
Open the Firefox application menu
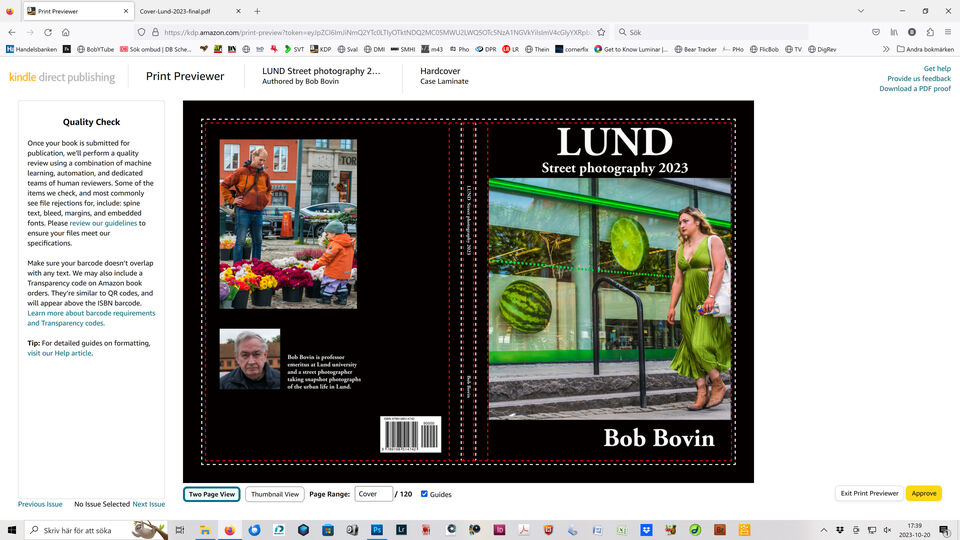pos(948,32)
